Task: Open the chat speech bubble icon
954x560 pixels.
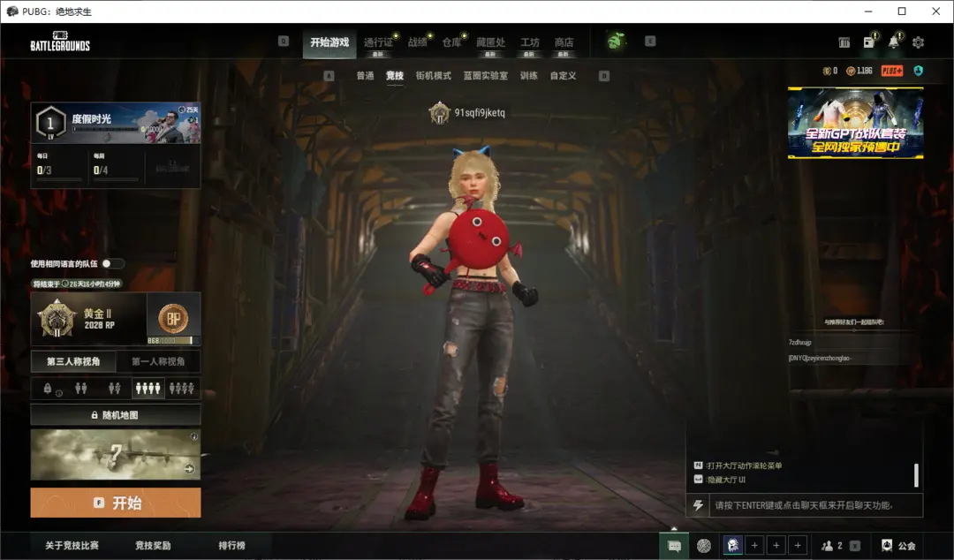Action: click(x=674, y=546)
